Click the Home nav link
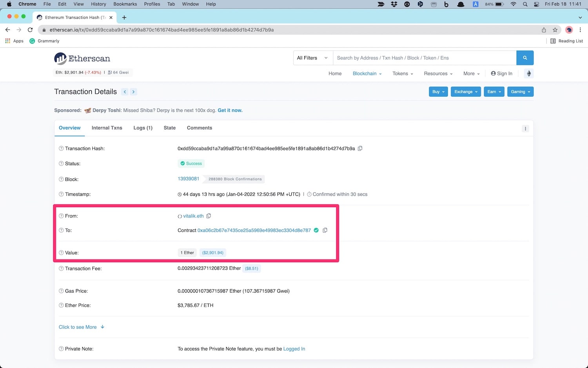 [335, 73]
